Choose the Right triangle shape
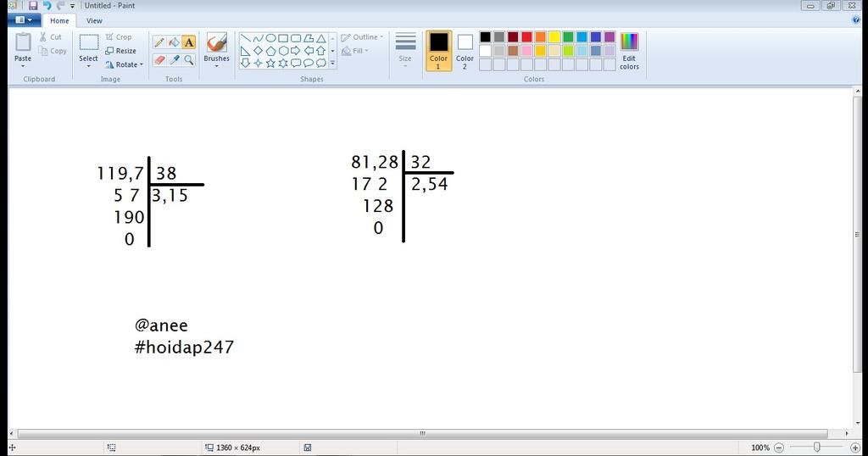Viewport: 868px width, 456px height. click(x=245, y=51)
